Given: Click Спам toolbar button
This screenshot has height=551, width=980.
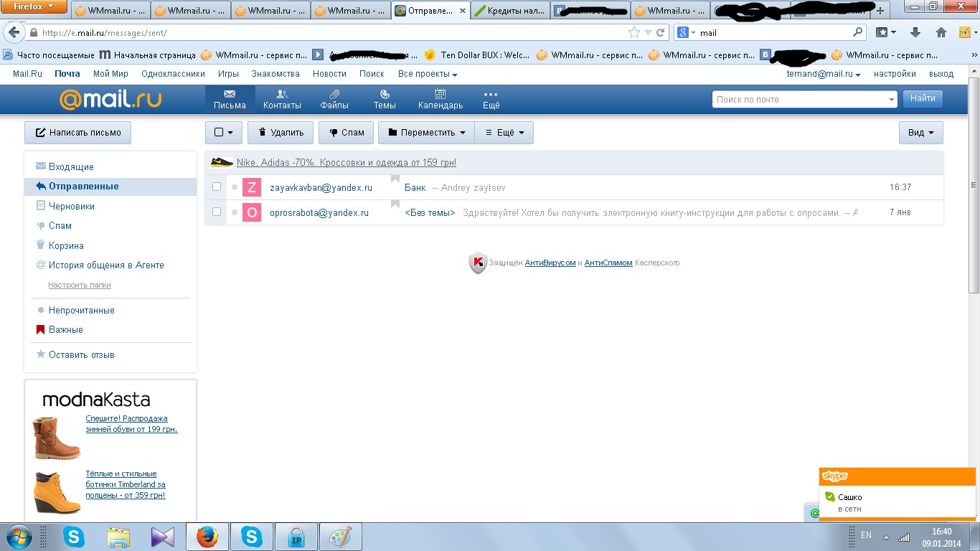Looking at the screenshot, I should tap(346, 133).
